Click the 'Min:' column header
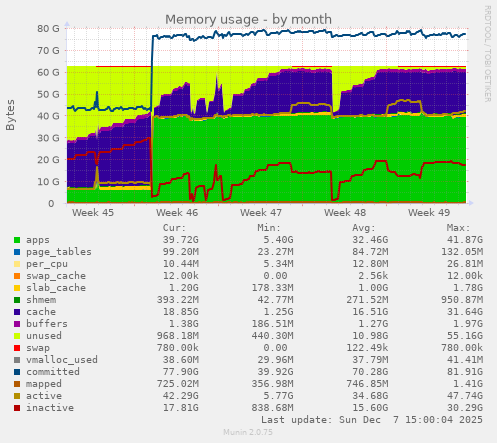 (x=269, y=228)
